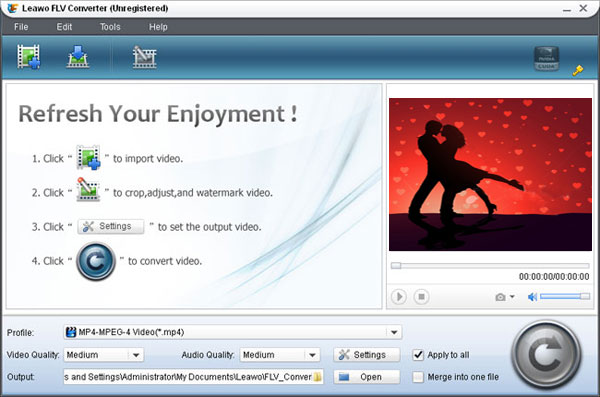Browse output folder via folder icon
Viewport: 600px width, 397px height.
(318, 377)
